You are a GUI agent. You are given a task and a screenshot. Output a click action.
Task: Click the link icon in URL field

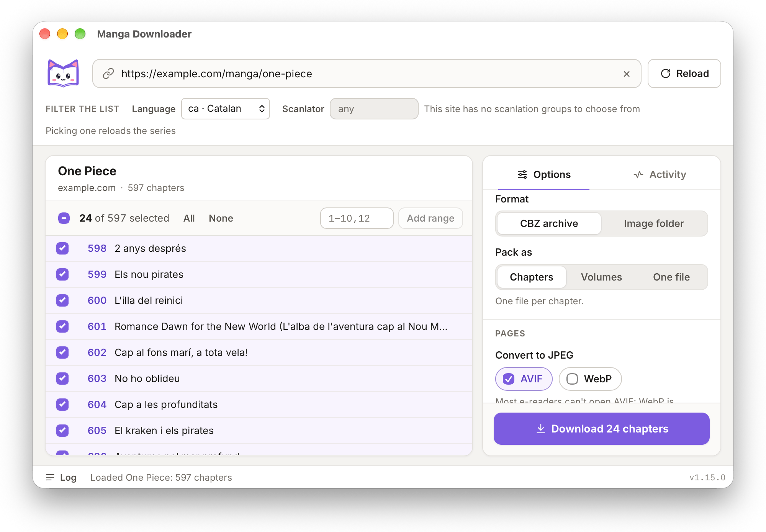[108, 73]
